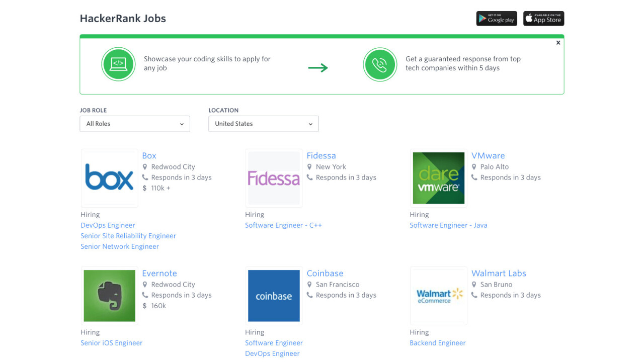644x362 pixels.
Task: Open the Evernote company link
Action: (159, 274)
